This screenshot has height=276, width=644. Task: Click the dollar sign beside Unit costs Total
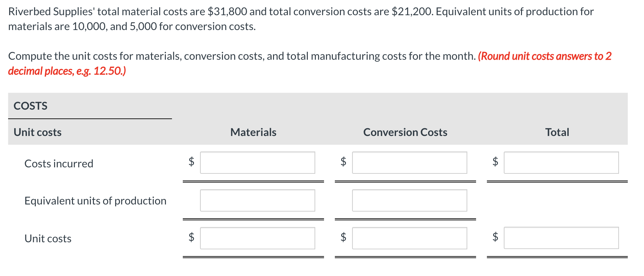tap(495, 237)
